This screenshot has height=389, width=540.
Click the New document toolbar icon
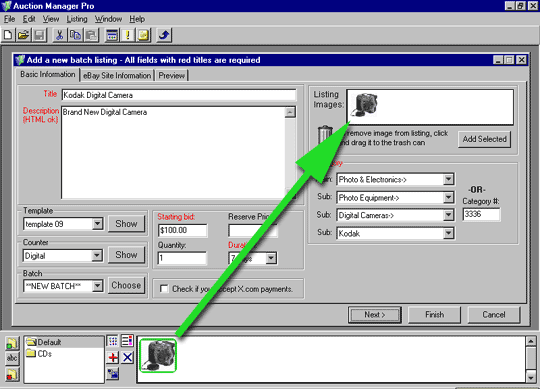8,35
